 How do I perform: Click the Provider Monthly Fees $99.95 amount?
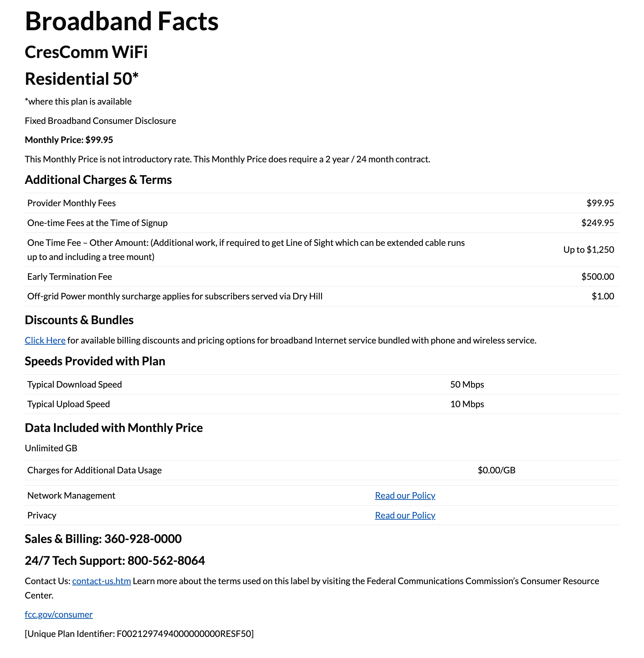(600, 203)
